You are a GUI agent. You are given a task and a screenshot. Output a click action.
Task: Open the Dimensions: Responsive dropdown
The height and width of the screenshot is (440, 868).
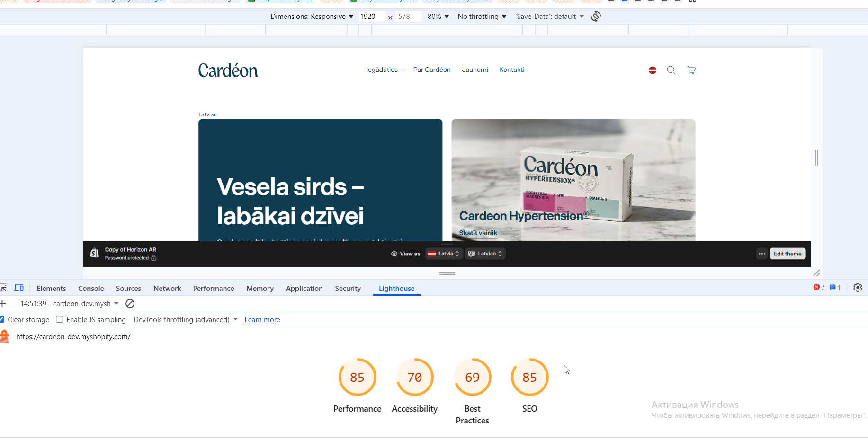tap(312, 17)
